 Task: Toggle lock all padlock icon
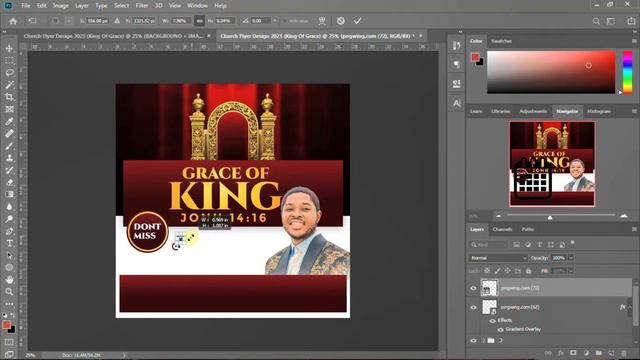529,271
